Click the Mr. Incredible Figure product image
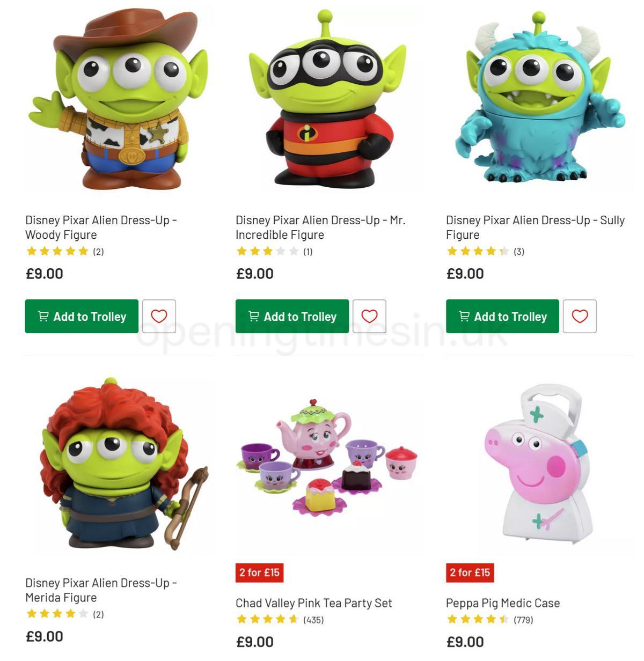The width and height of the screenshot is (644, 661). coord(326,99)
